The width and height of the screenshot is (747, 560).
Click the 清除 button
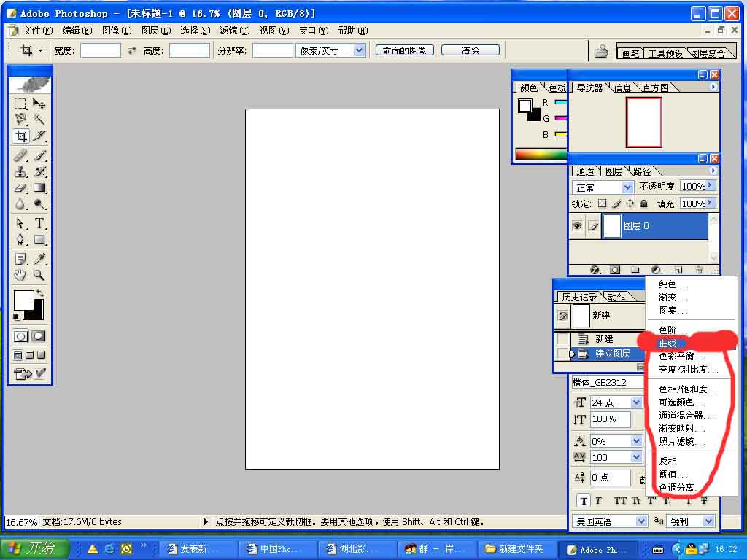(x=471, y=50)
